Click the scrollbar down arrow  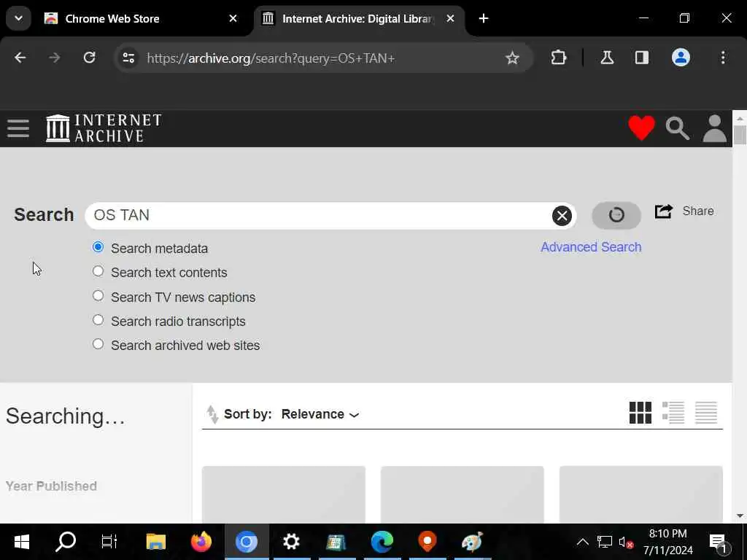pos(740,516)
